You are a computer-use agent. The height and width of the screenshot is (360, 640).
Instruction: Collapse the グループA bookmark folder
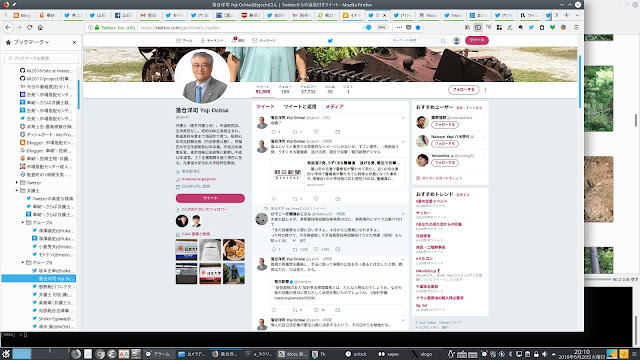click(23, 222)
